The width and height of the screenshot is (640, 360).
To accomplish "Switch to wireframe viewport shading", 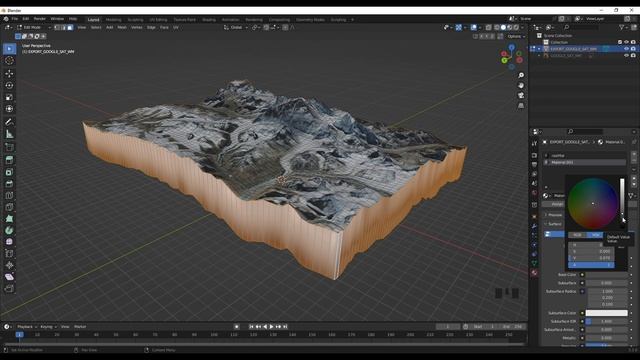I will pyautogui.click(x=497, y=27).
